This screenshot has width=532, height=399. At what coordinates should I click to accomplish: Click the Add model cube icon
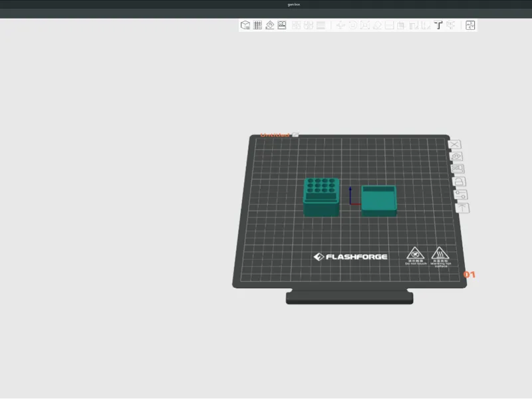pyautogui.click(x=245, y=25)
